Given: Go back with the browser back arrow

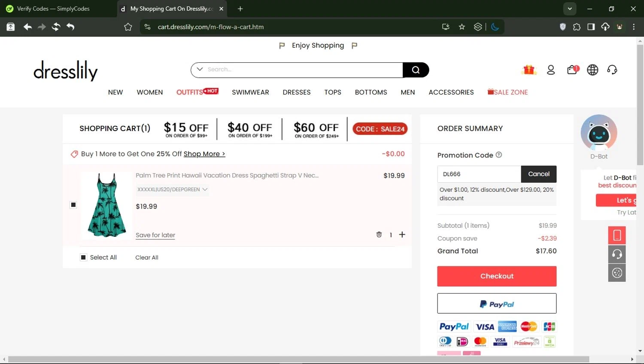Looking at the screenshot, I should click(x=27, y=27).
